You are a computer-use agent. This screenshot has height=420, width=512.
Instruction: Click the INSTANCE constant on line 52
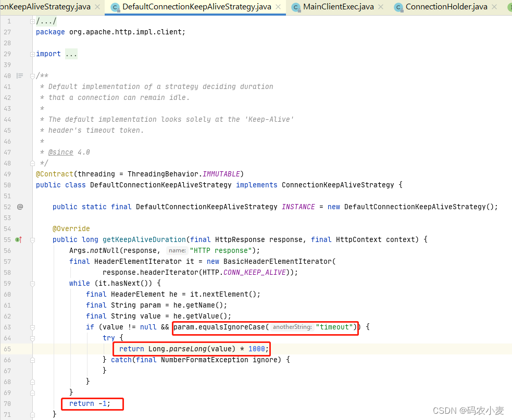coord(298,207)
